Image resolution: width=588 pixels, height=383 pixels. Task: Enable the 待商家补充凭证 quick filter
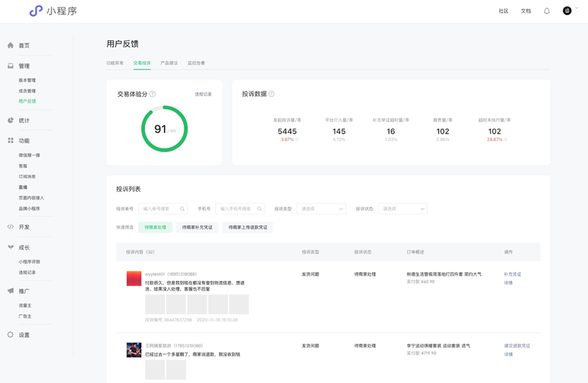[198, 228]
